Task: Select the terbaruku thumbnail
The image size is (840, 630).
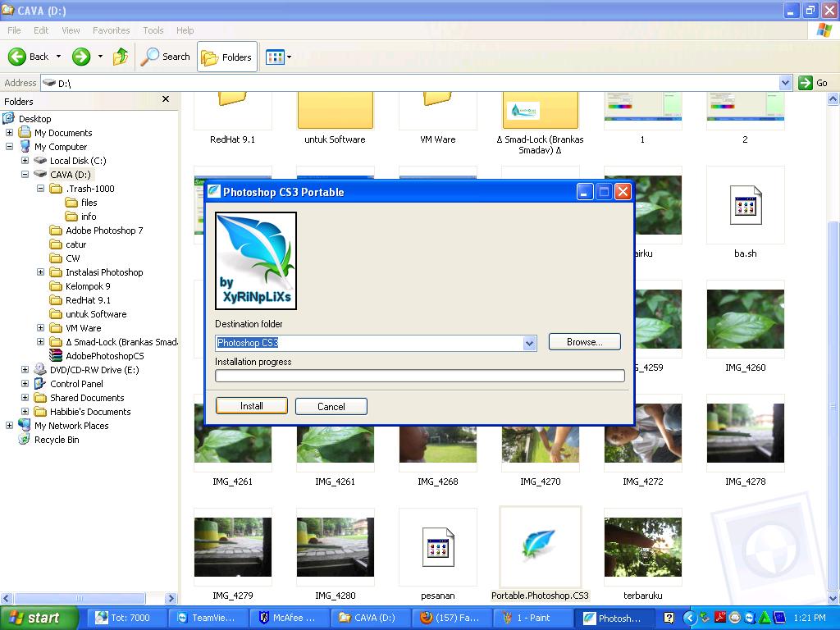Action: click(643, 547)
